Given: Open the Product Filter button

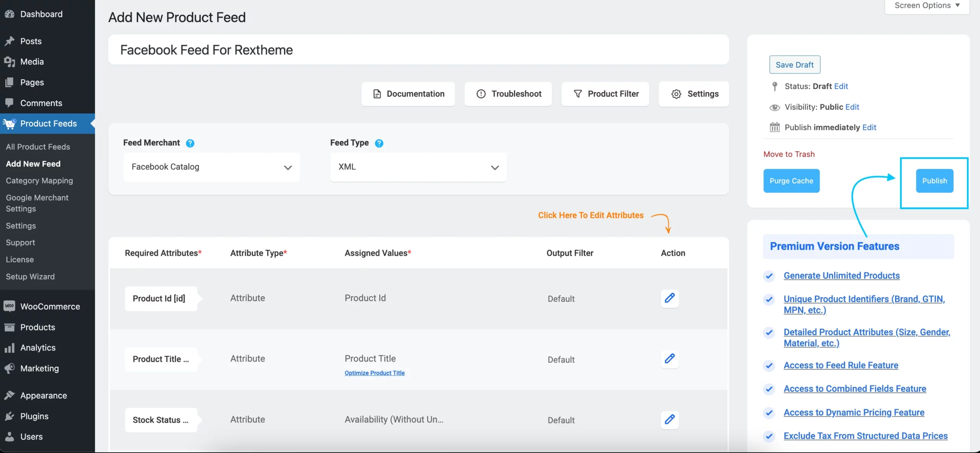Looking at the screenshot, I should pos(605,94).
